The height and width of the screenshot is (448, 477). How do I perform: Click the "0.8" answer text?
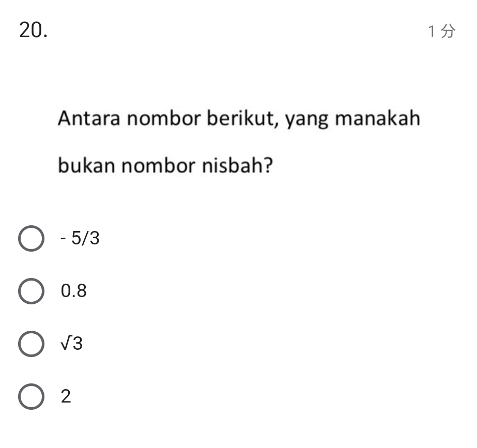[x=73, y=291]
